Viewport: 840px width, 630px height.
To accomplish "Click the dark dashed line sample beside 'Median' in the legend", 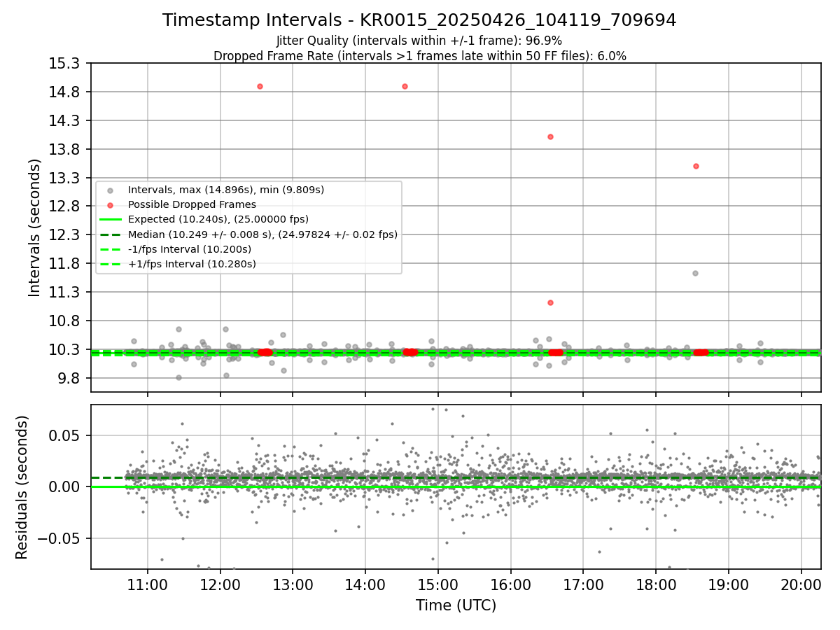I will 110,234.
